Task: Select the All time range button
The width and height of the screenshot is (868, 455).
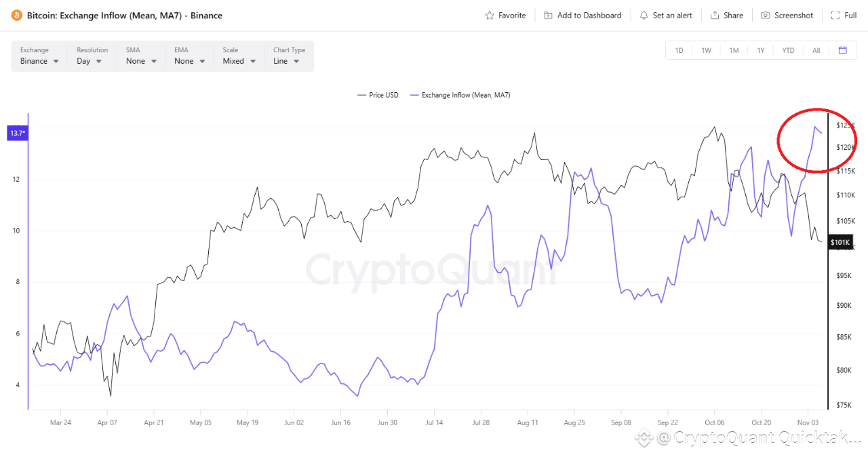Action: [x=816, y=50]
